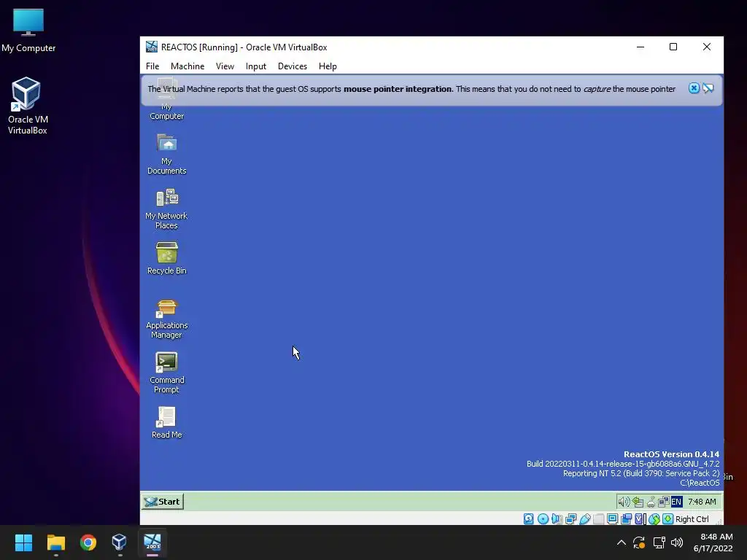Image resolution: width=747 pixels, height=560 pixels.
Task: Click the USB devices indicator icon
Action: click(x=584, y=519)
